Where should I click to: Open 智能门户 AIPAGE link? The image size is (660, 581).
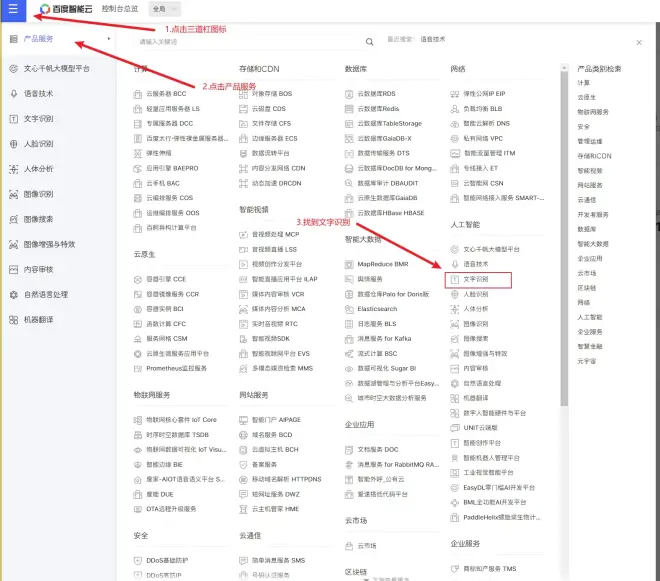point(277,420)
